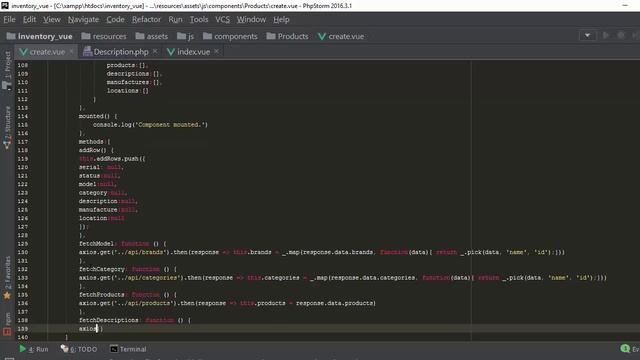Open the Tools menu
The height and width of the screenshot is (360, 640).
(199, 20)
